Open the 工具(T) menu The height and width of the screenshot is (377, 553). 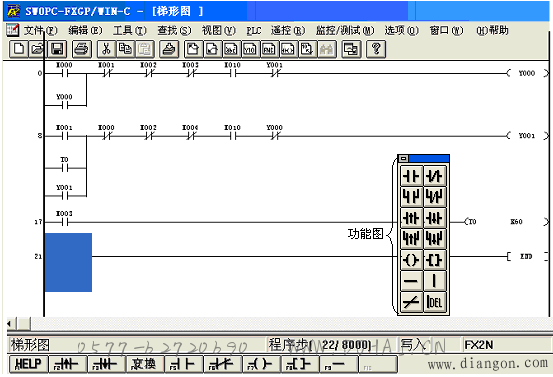coord(129,31)
